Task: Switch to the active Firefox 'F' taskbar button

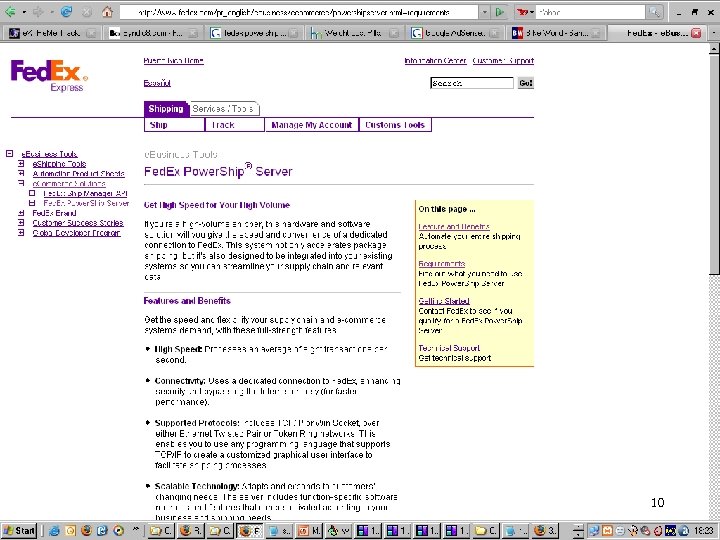Action: pyautogui.click(x=251, y=531)
